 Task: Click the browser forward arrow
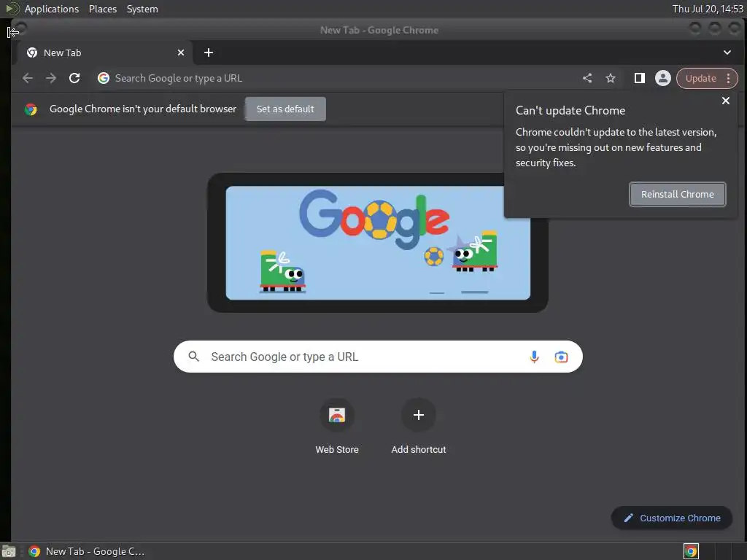(51, 78)
